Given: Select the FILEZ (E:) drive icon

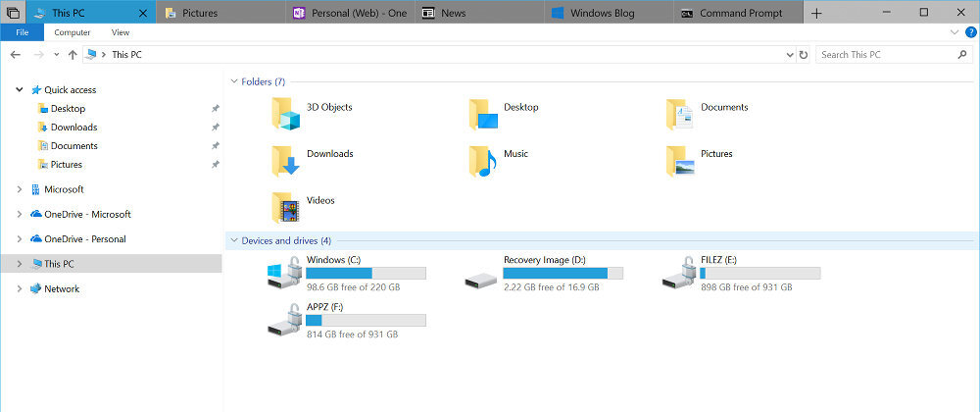Looking at the screenshot, I should point(679,272).
